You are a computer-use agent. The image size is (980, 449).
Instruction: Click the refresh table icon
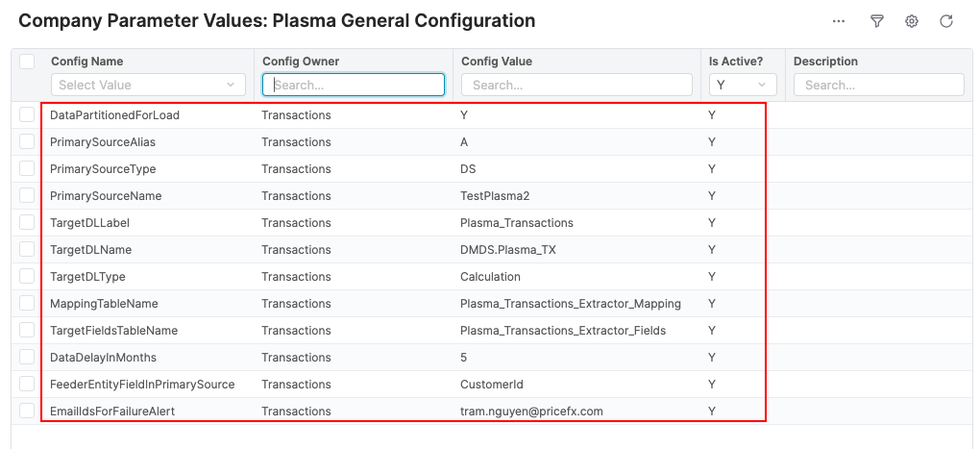pos(946,21)
